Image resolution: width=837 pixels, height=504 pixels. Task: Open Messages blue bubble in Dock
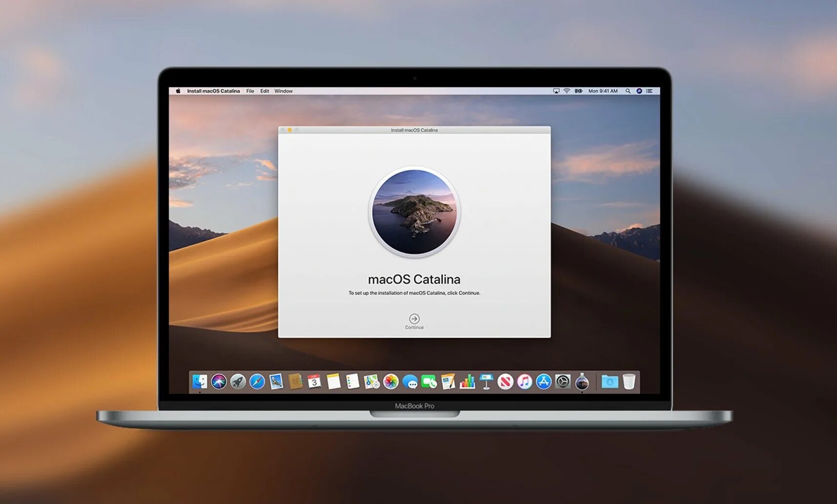(x=410, y=382)
